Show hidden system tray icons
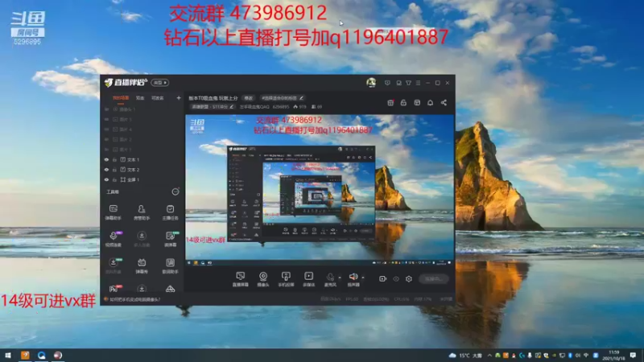 [489, 356]
